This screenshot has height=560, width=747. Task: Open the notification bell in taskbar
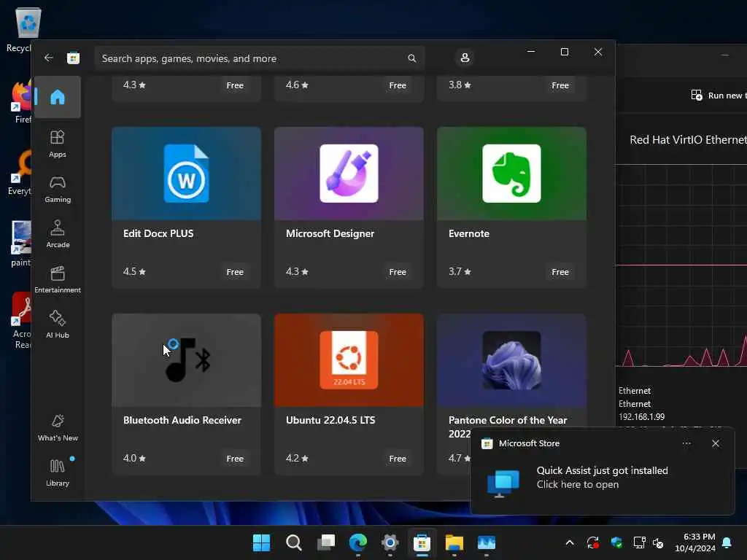727,542
